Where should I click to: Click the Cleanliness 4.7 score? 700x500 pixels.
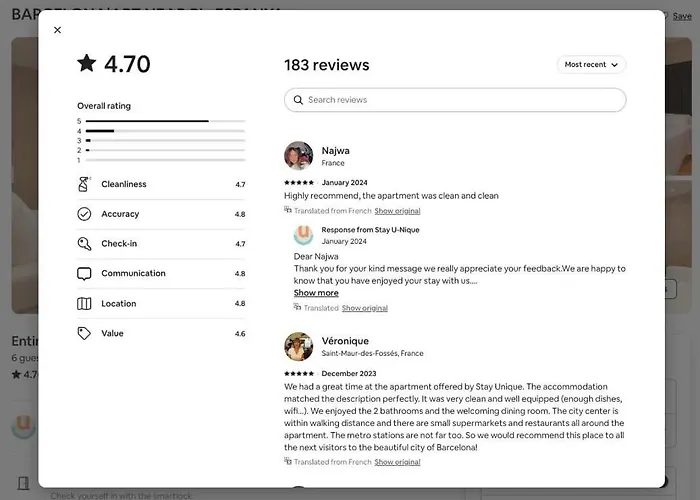point(240,184)
